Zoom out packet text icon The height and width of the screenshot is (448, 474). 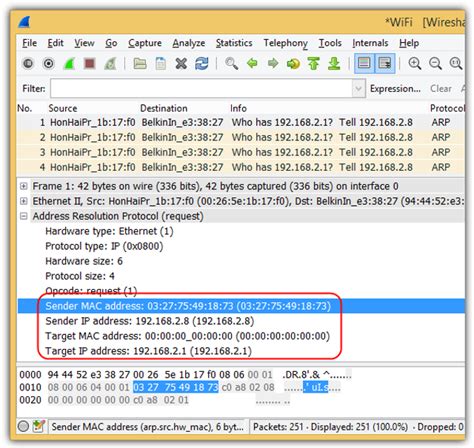[x=435, y=63]
